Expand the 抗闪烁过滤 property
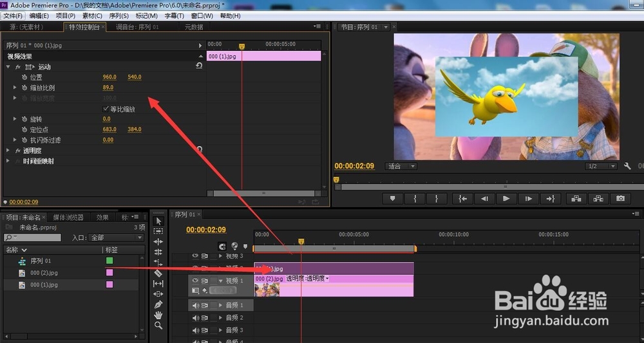 pyautogui.click(x=15, y=140)
